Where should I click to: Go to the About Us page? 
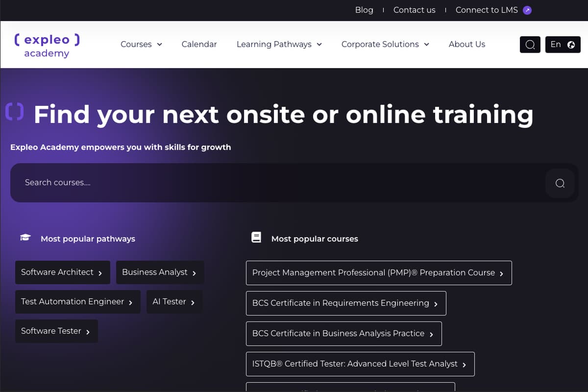tap(466, 44)
